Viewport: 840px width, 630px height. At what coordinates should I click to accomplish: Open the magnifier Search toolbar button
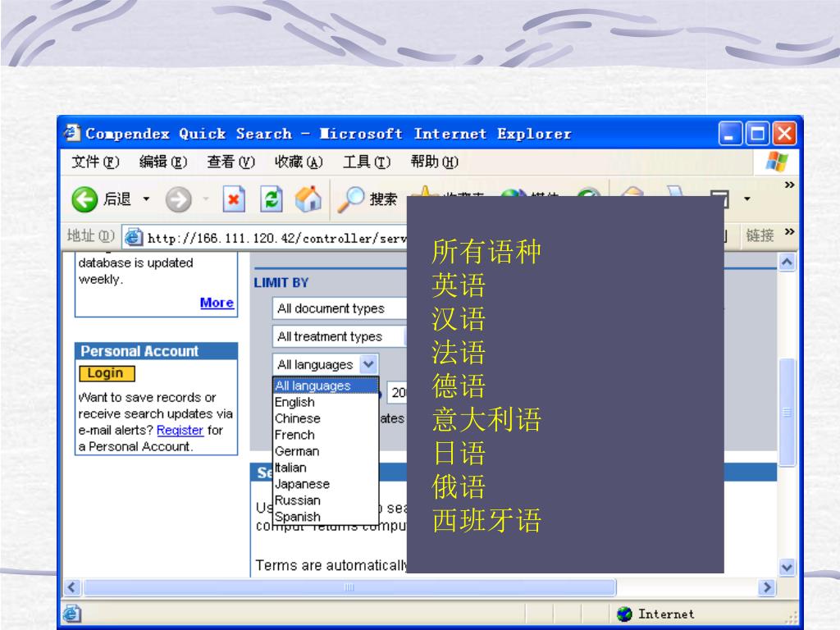[x=367, y=199]
